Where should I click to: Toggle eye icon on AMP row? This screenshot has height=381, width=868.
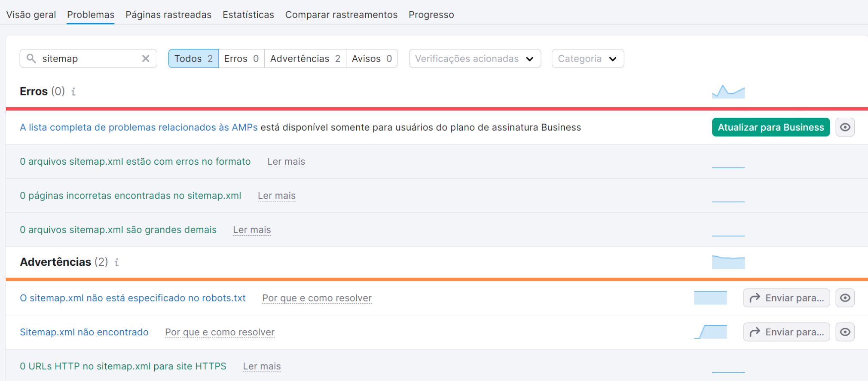[845, 127]
